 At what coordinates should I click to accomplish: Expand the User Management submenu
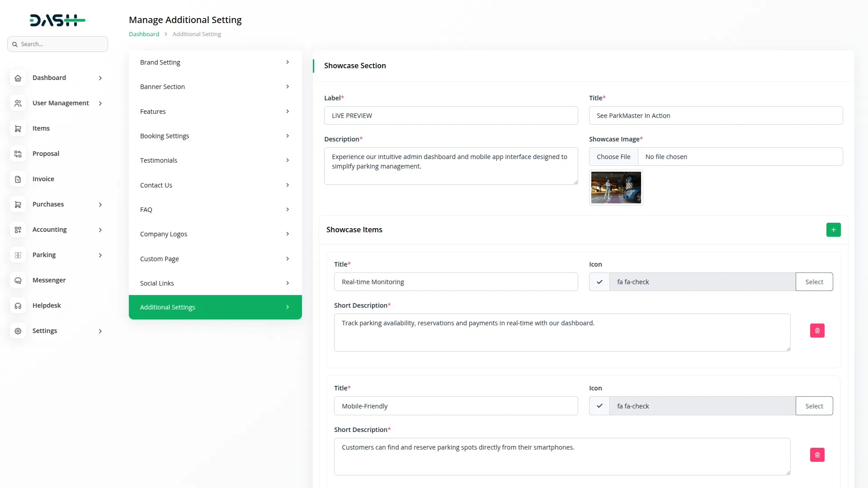[100, 103]
